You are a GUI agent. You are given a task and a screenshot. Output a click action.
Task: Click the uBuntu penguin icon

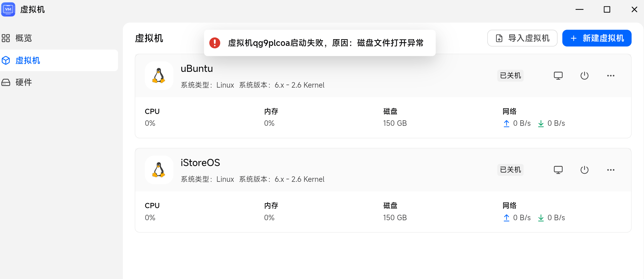(x=159, y=76)
